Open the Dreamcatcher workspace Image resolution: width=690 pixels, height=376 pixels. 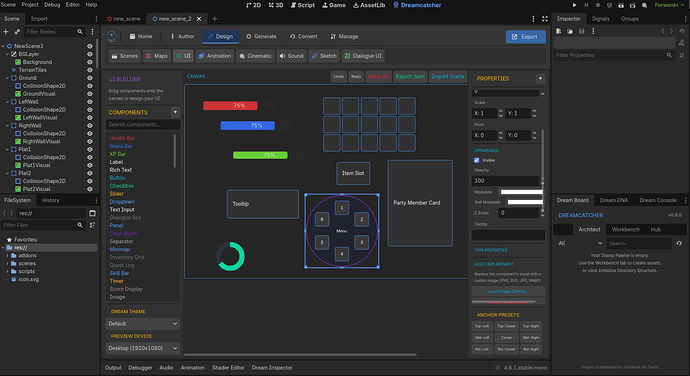(417, 5)
